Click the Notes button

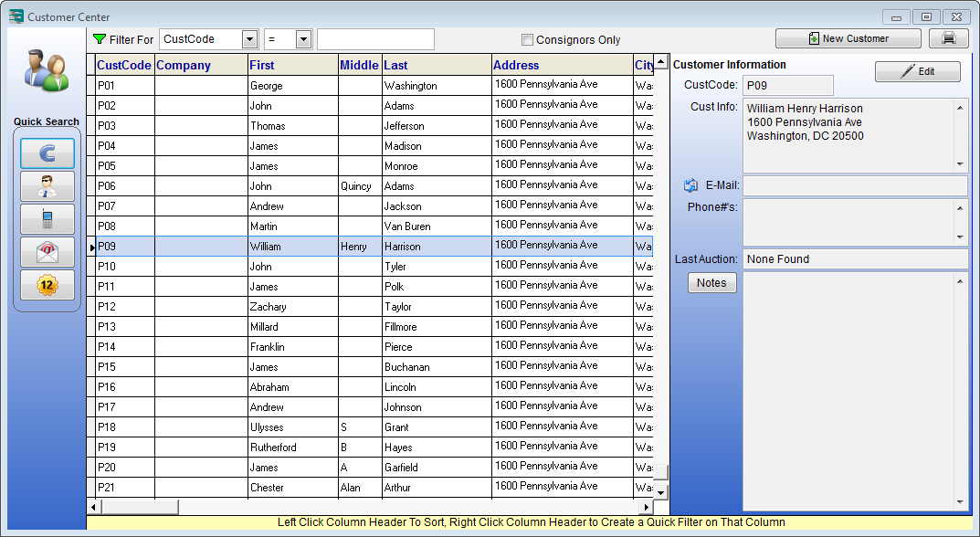click(711, 283)
